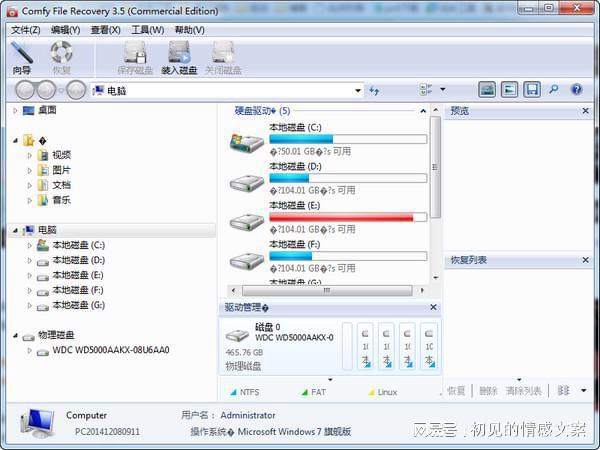Click the 电脑 address bar field

point(227,91)
